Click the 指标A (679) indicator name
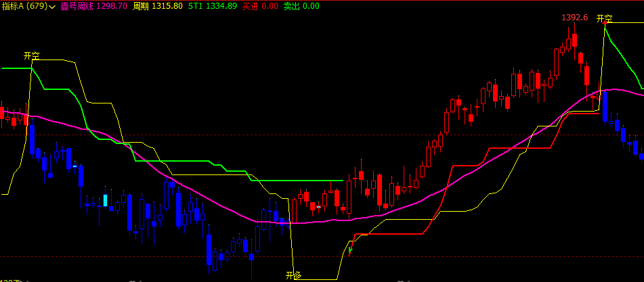This screenshot has width=644, height=282. 24,6
